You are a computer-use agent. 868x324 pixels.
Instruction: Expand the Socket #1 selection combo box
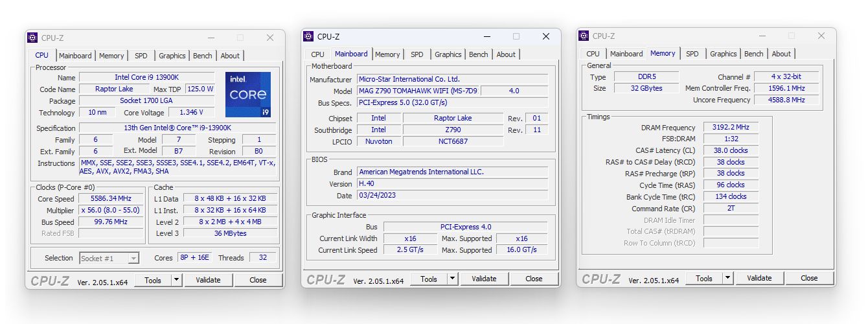109,258
